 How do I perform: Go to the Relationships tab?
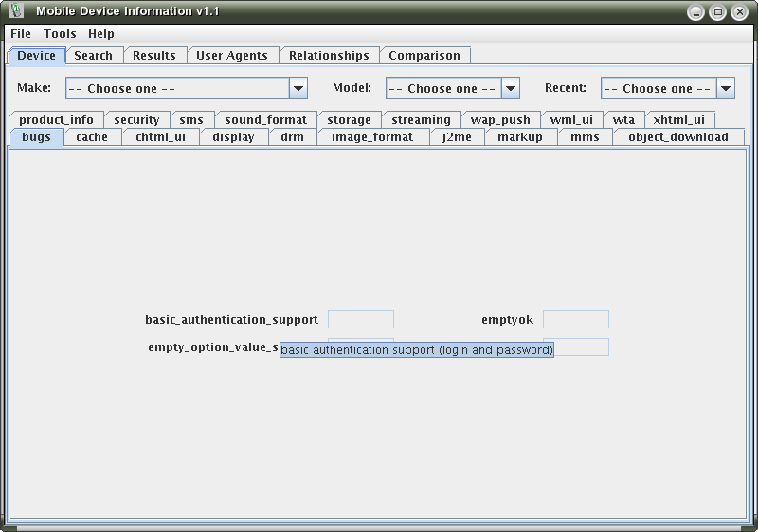coord(329,56)
